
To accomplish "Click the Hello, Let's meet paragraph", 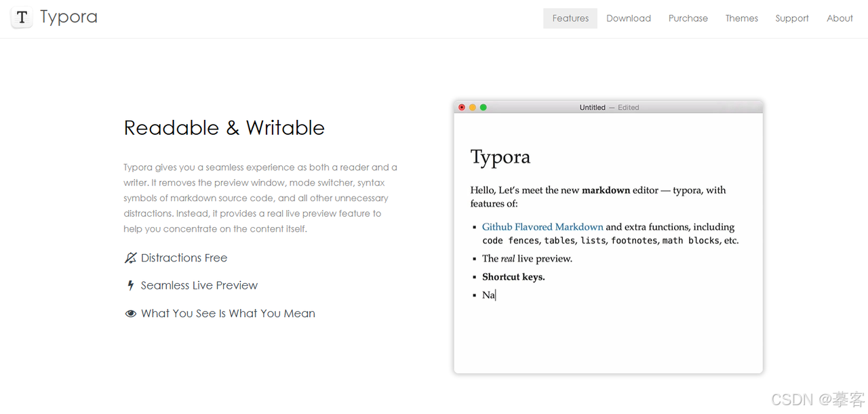I will click(x=598, y=196).
